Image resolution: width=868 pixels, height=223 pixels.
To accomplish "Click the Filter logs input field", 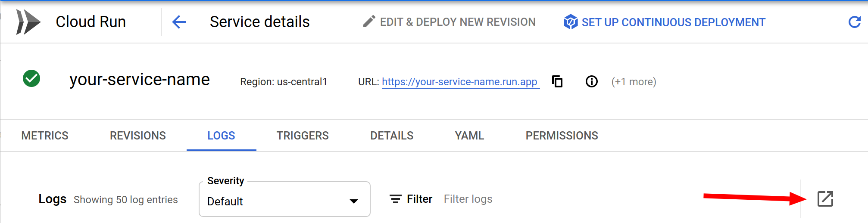I will coord(468,199).
